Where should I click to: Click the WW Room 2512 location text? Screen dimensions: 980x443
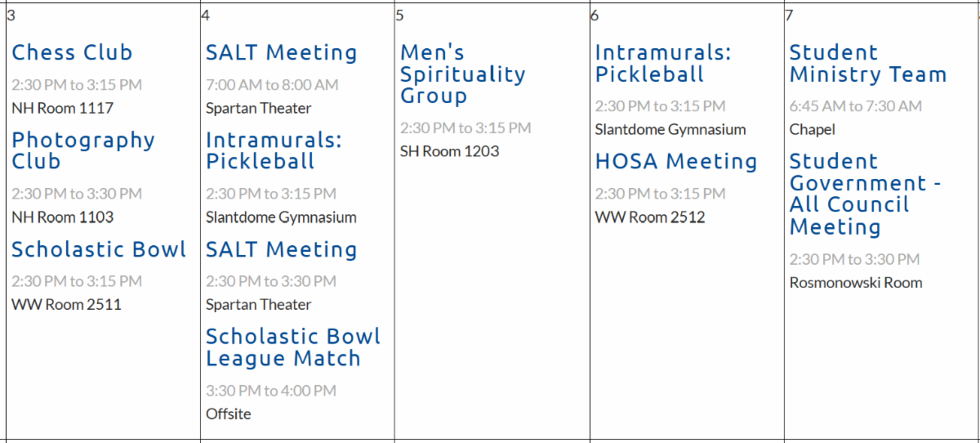pos(649,217)
